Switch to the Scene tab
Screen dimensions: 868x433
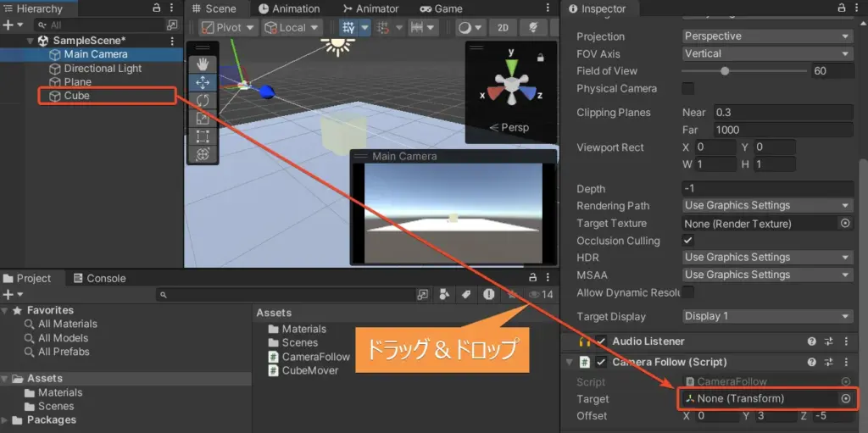click(x=214, y=8)
